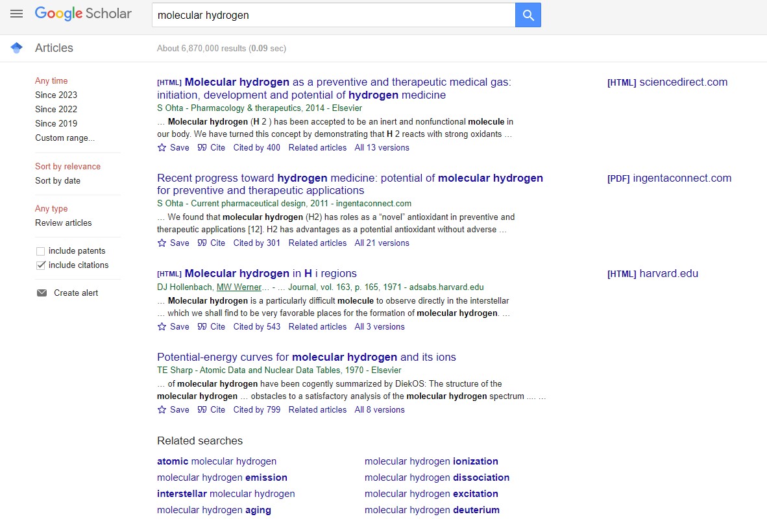The height and width of the screenshot is (532, 767).
Task: Click the Create alert text link
Action: tap(76, 293)
